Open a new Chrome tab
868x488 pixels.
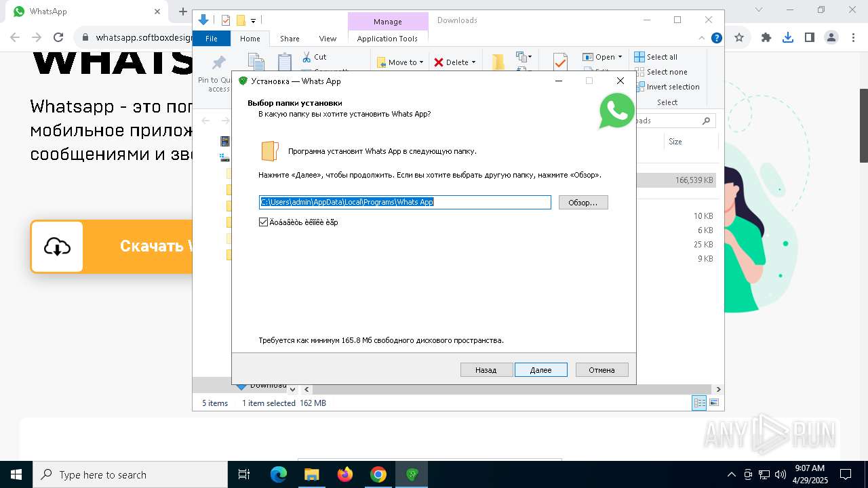[x=182, y=12]
